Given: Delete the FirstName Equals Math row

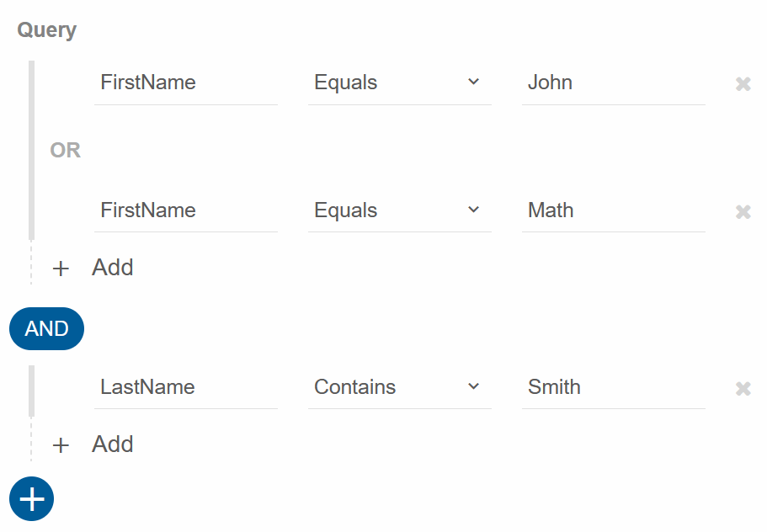Looking at the screenshot, I should pyautogui.click(x=743, y=212).
